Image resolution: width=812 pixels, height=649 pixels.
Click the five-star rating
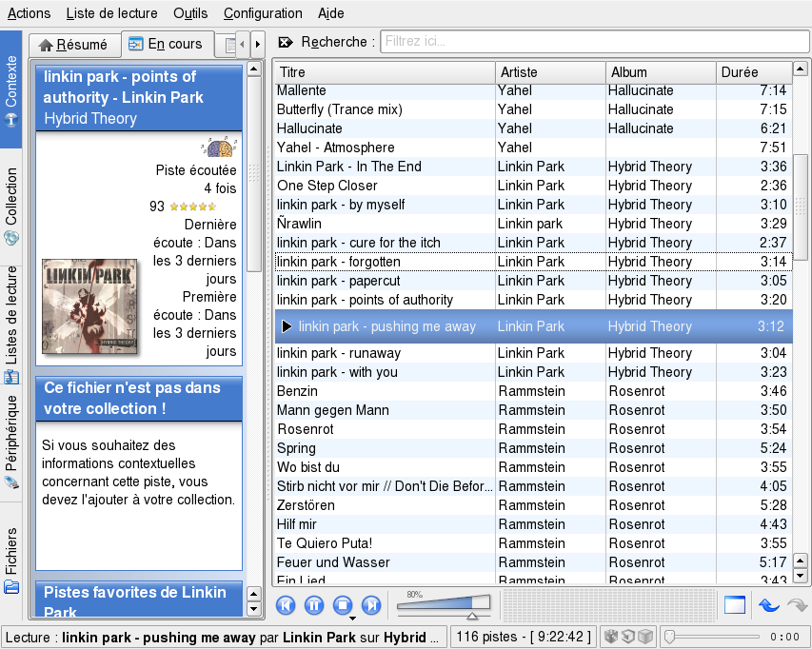192,206
